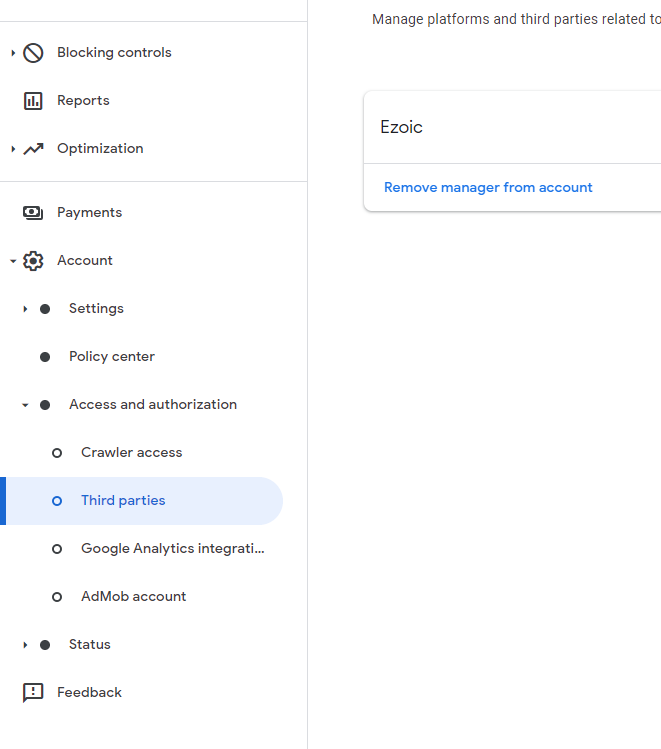The image size is (661, 749).
Task: Open Google Analytics integration page
Action: coord(172,549)
